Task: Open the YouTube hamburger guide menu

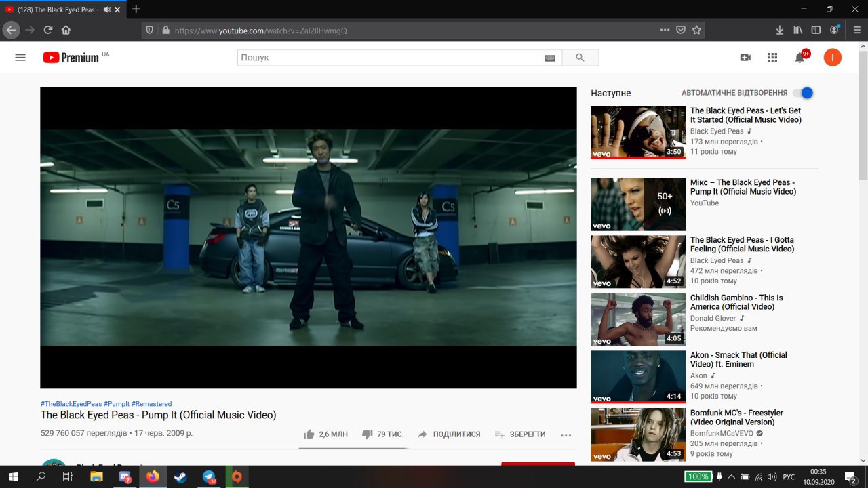Action: pyautogui.click(x=20, y=58)
